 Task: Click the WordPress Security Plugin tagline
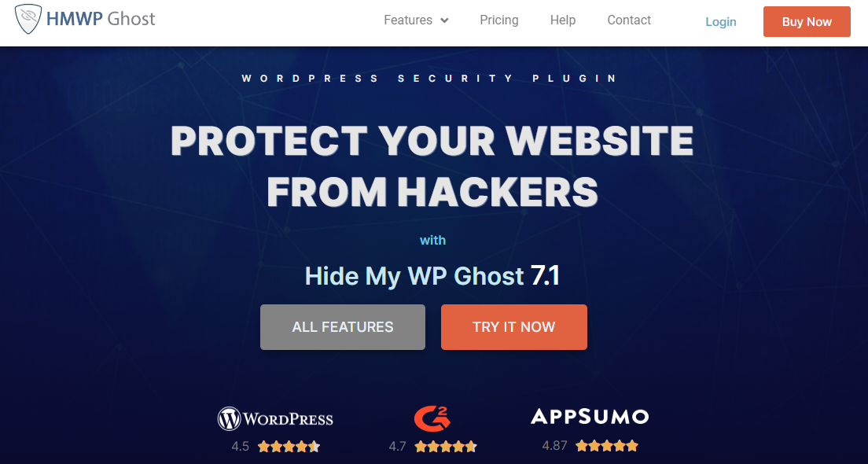coord(429,78)
